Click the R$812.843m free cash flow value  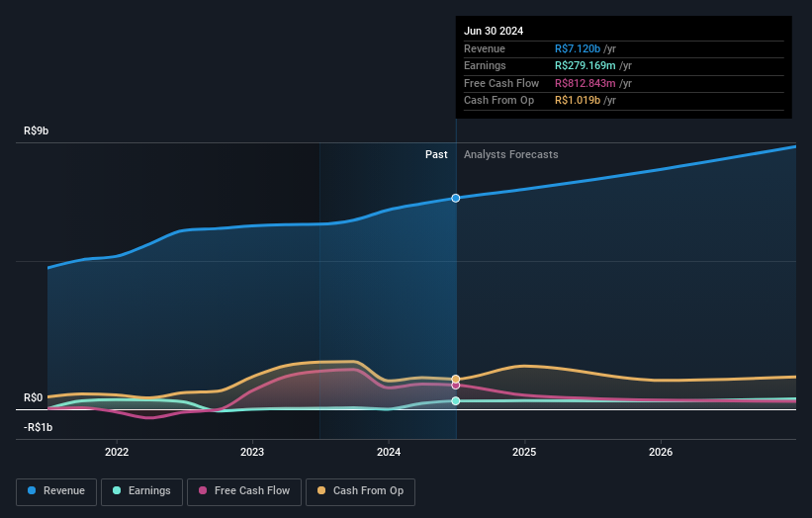pyautogui.click(x=586, y=83)
